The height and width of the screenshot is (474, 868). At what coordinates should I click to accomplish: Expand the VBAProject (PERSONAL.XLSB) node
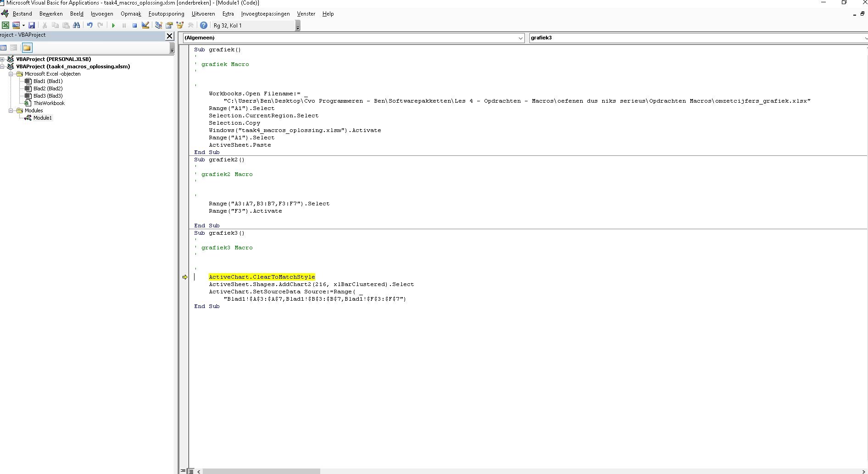(x=3, y=59)
